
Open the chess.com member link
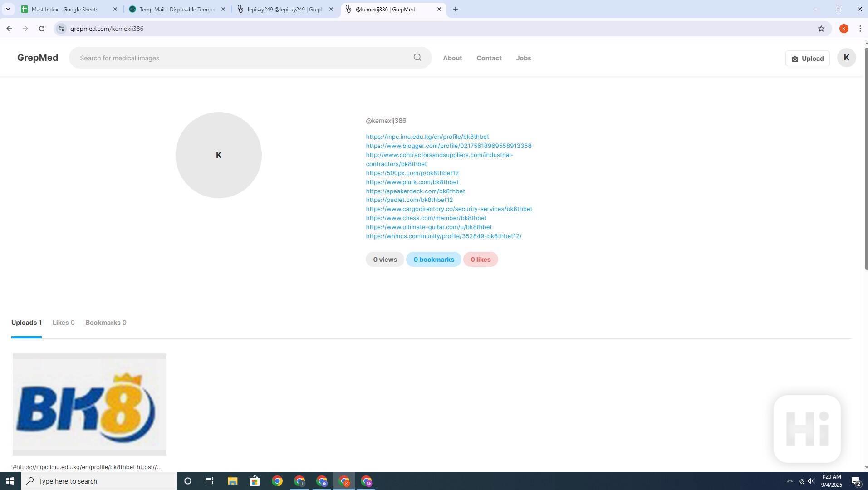[x=426, y=218]
